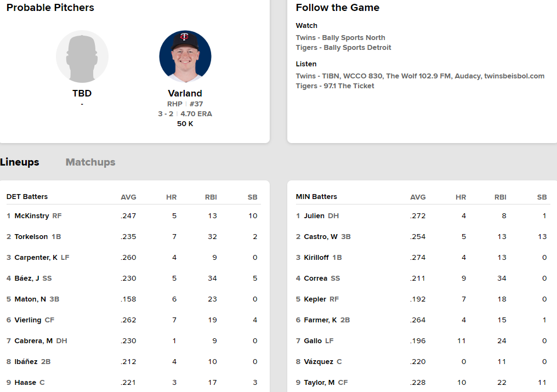Switch to the Matchups tab
This screenshot has width=557, height=392.
pyautogui.click(x=90, y=162)
